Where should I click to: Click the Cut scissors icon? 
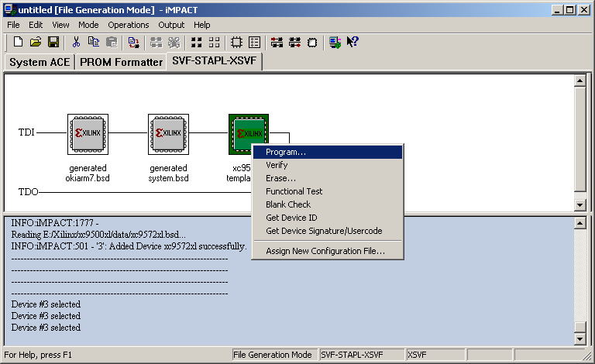click(76, 42)
